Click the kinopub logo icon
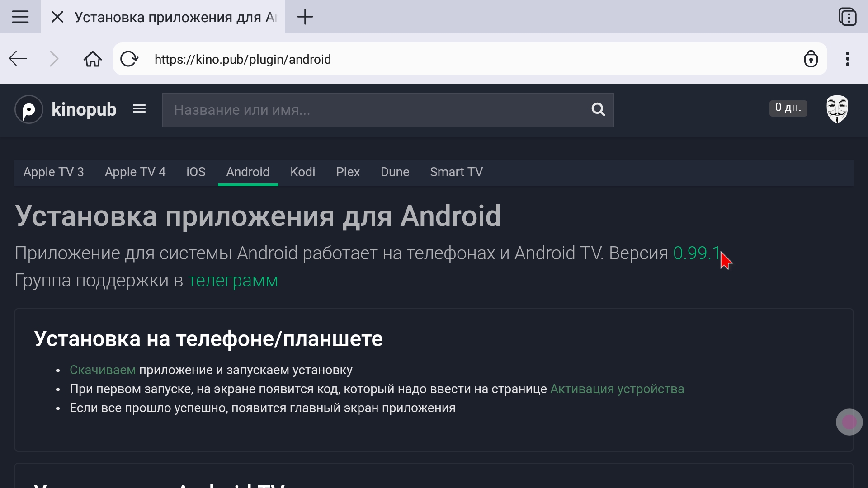 tap(29, 109)
